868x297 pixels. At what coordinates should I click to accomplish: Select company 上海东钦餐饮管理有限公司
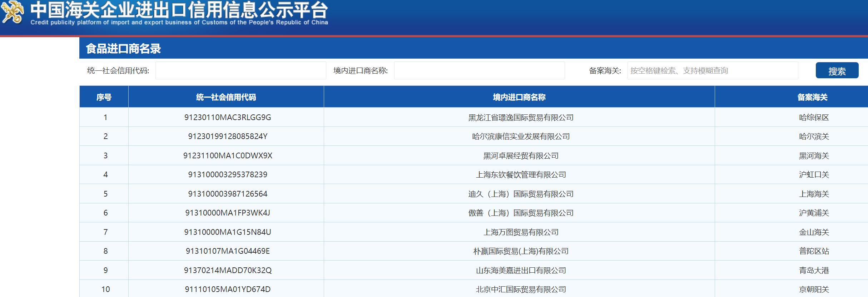coord(521,175)
